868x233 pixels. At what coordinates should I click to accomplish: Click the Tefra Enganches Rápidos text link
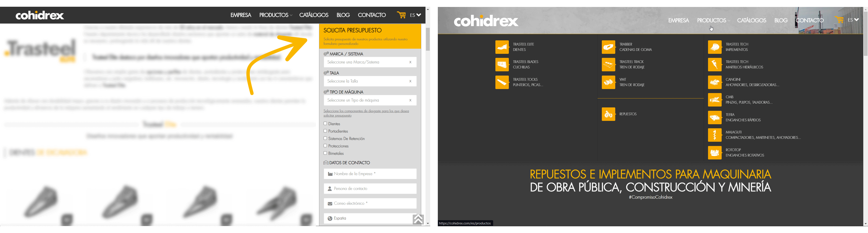click(x=743, y=117)
